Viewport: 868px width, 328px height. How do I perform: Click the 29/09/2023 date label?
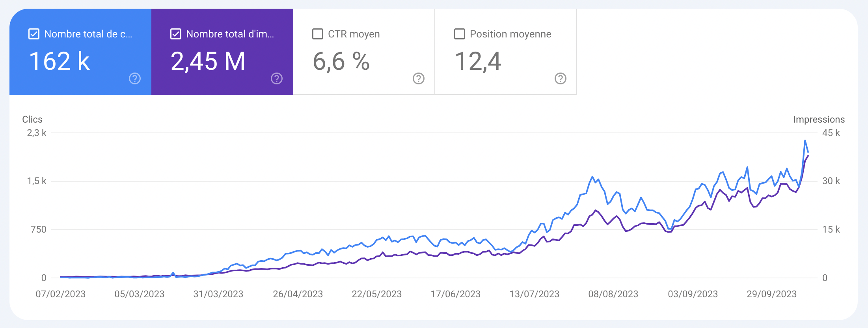pos(772,294)
